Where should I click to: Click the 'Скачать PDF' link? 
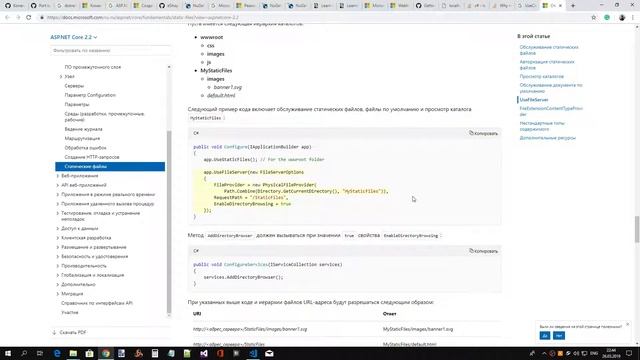click(73, 333)
